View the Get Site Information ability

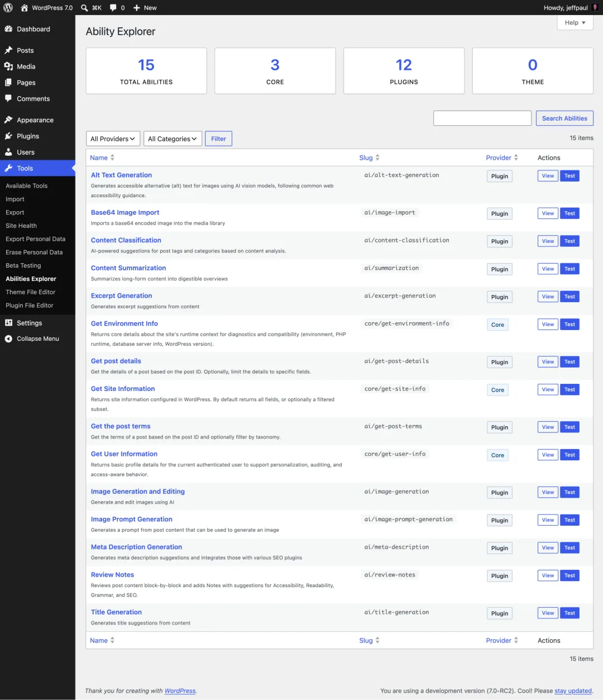pos(548,390)
